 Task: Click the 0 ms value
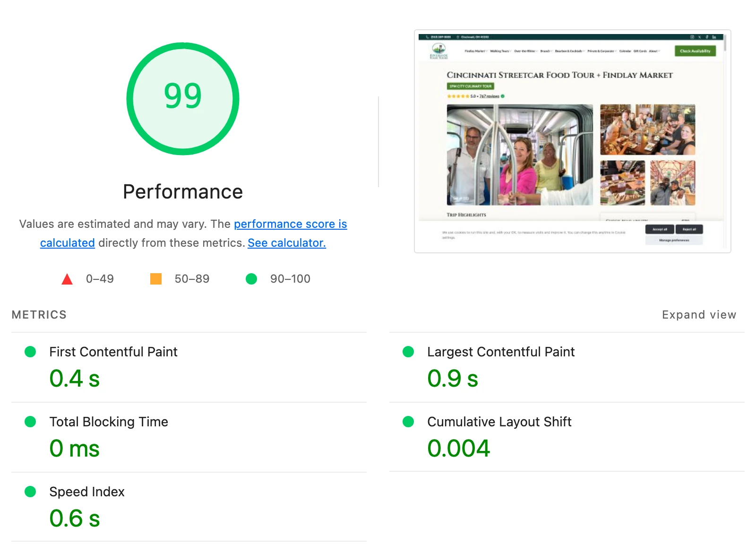(x=75, y=449)
